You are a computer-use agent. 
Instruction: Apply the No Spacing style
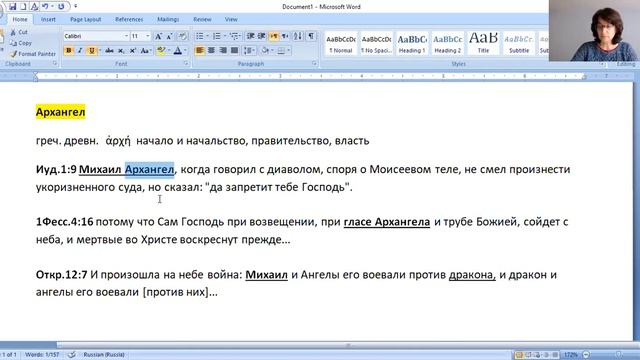[x=376, y=44]
